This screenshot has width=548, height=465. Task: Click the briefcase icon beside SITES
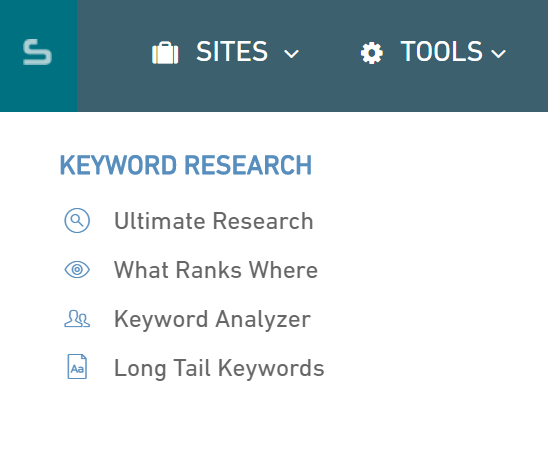click(x=165, y=53)
